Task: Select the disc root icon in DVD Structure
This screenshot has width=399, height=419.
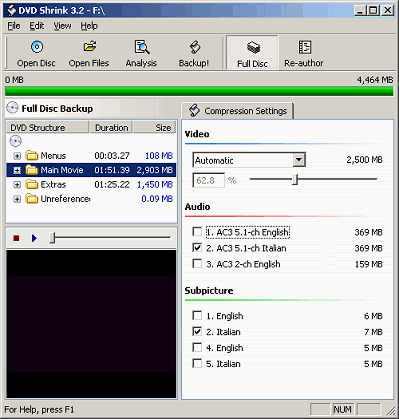Action: coord(15,141)
